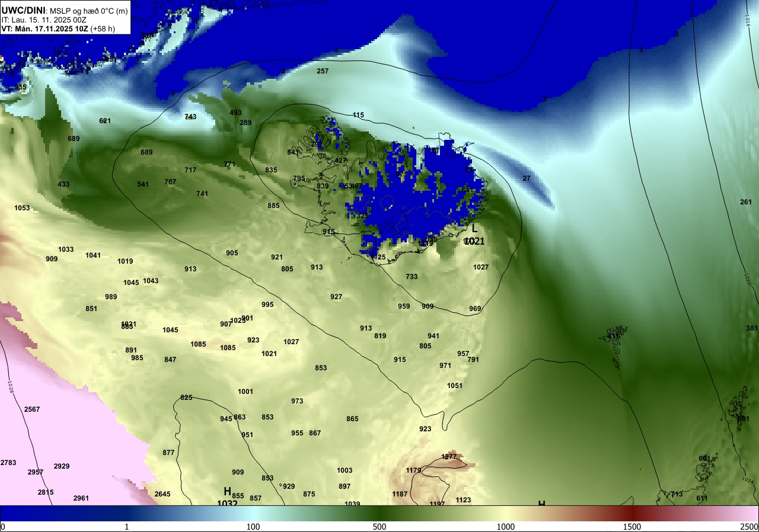Click the height value 941
This screenshot has width=759, height=532.
click(x=433, y=336)
